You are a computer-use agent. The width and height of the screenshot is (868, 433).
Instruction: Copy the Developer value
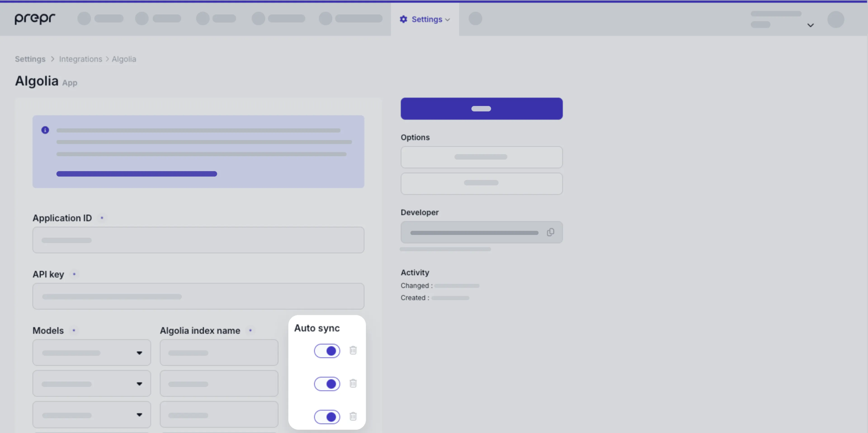550,232
